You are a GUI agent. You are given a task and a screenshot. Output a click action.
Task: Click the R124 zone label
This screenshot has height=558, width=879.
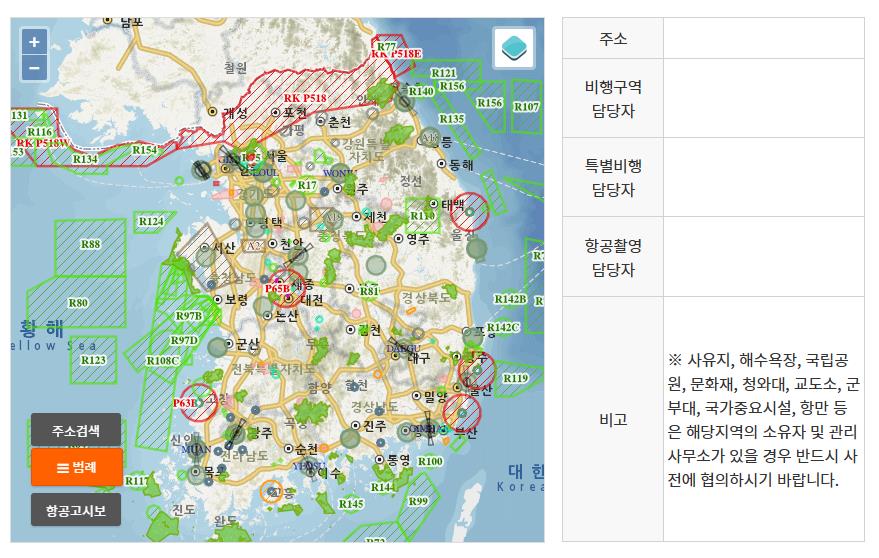150,221
